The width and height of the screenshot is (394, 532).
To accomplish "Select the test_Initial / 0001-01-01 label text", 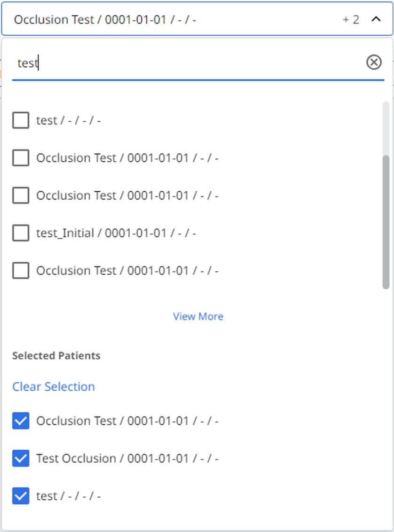I will [x=116, y=233].
